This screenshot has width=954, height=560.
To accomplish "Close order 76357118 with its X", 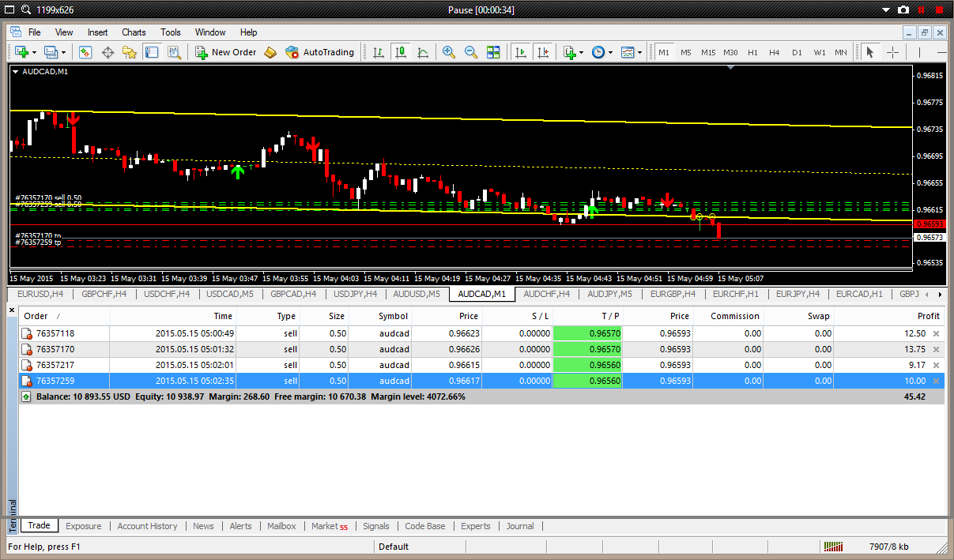I will pos(937,333).
